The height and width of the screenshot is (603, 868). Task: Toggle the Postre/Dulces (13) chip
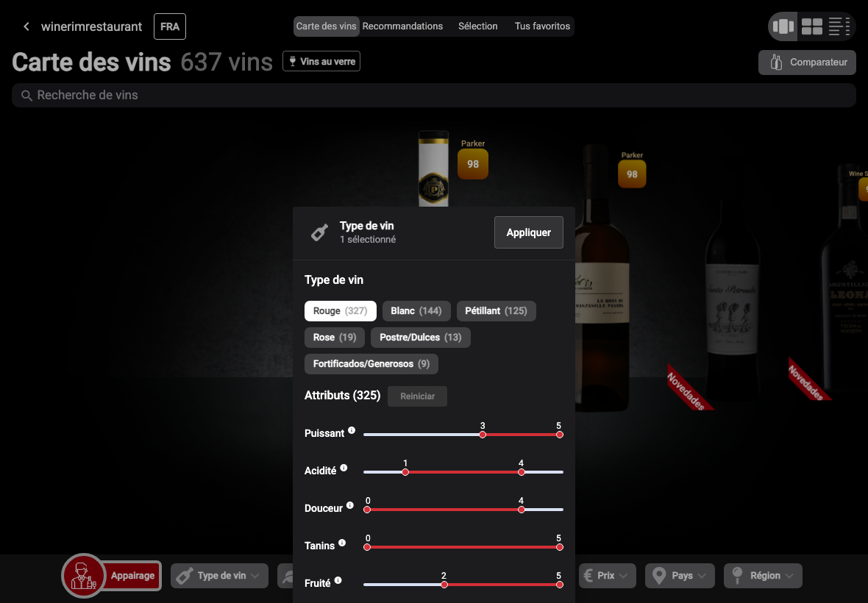point(421,338)
